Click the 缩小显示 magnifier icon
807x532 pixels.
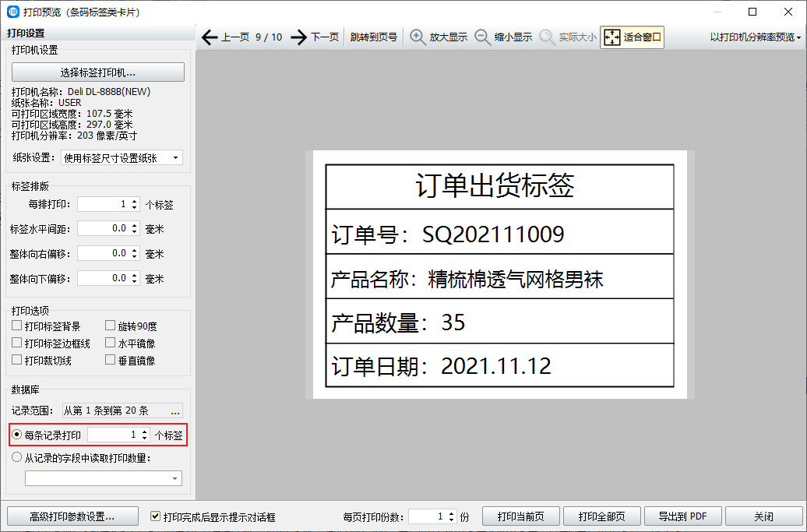pos(482,37)
